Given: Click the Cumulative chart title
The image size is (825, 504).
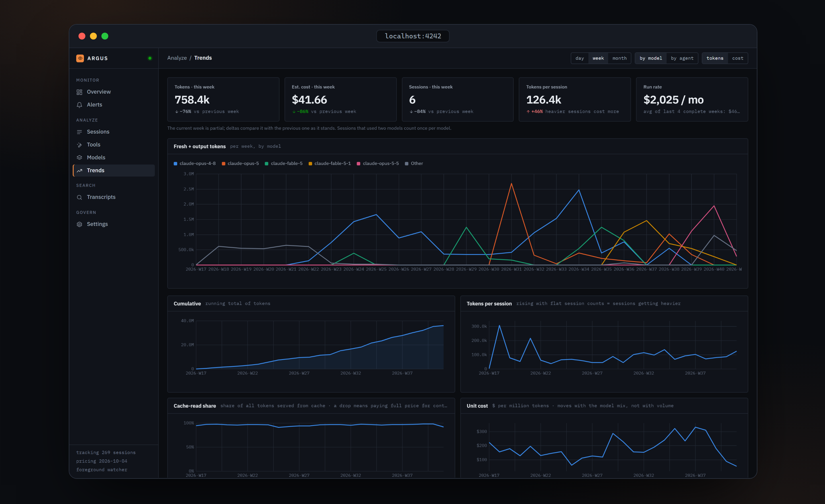Looking at the screenshot, I should tap(187, 304).
